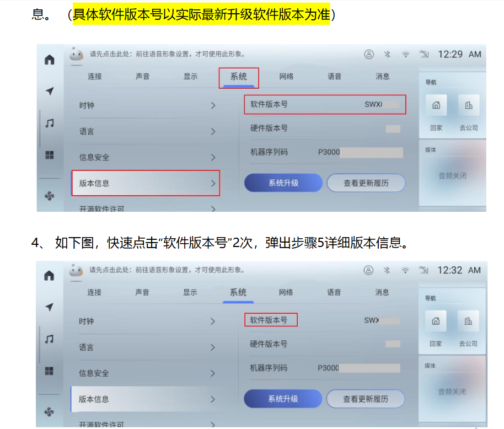The height and width of the screenshot is (429, 504).
Task: Expand 语言 chevron in lower screenshot
Action: (x=212, y=347)
